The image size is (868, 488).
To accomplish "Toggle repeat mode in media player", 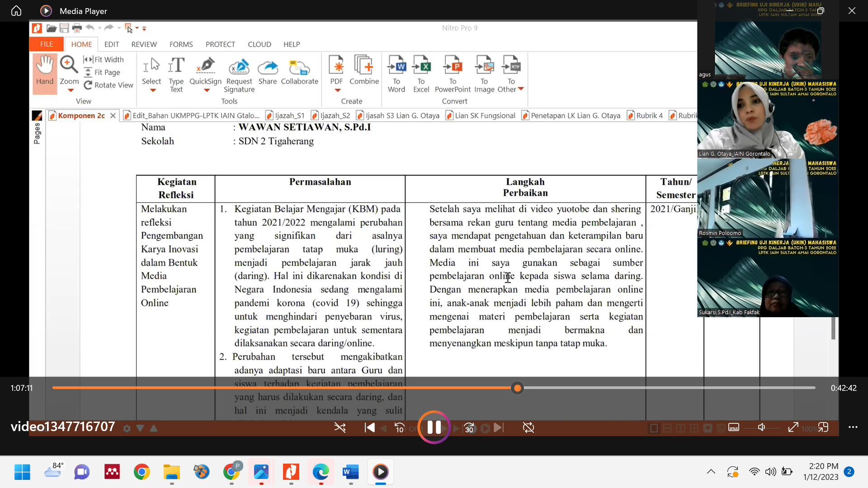I will [x=528, y=427].
